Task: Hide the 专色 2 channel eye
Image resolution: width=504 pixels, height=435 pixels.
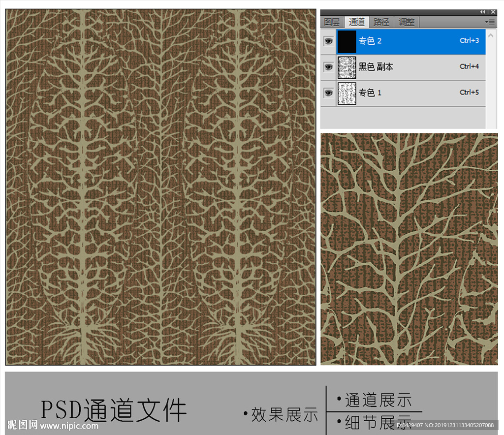Action: (328, 41)
